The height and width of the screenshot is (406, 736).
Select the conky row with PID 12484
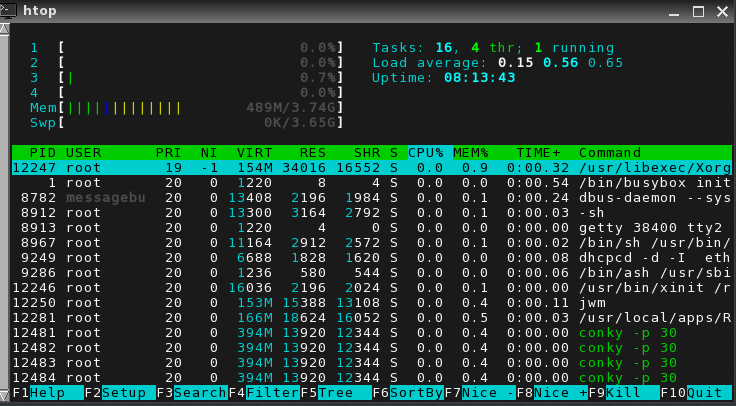tap(372, 378)
